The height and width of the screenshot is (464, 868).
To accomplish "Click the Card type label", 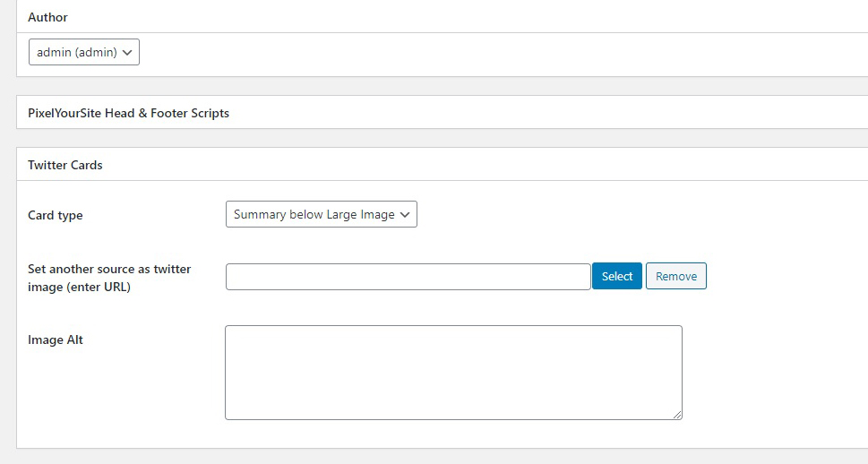I will click(x=56, y=215).
